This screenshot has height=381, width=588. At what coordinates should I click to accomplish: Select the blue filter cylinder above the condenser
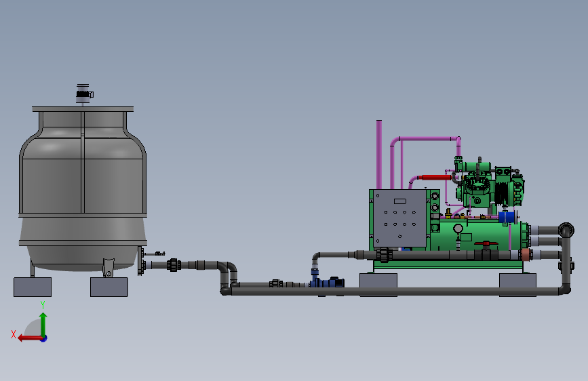coord(507,217)
